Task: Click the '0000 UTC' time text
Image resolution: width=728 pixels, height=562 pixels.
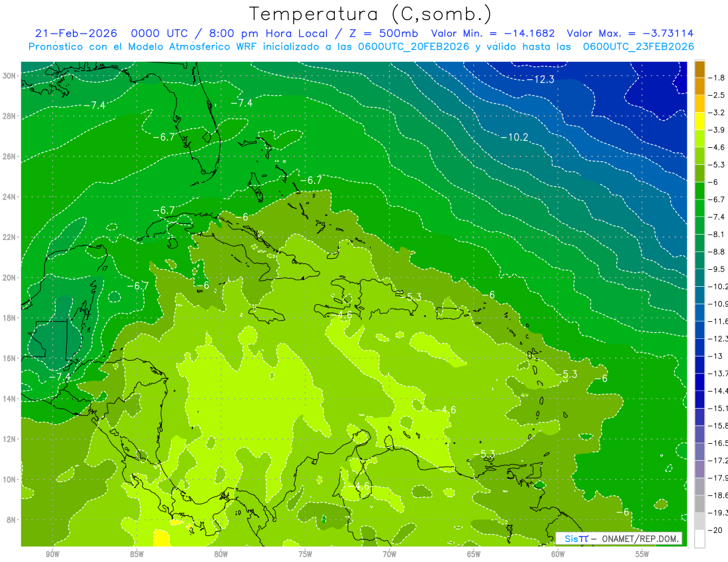Action: pos(160,33)
